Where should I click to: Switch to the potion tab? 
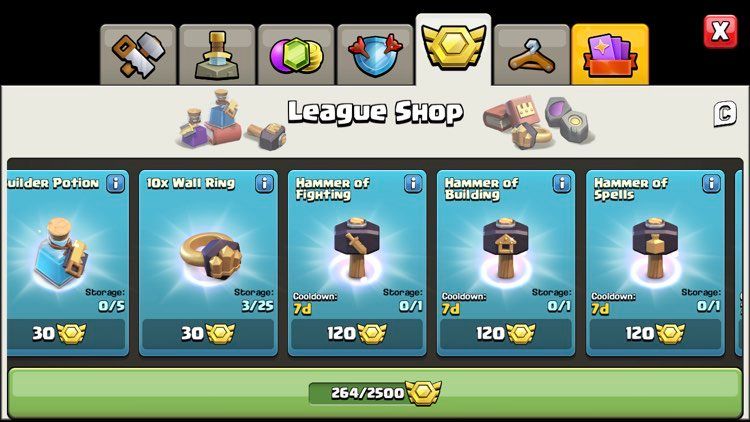click(217, 55)
